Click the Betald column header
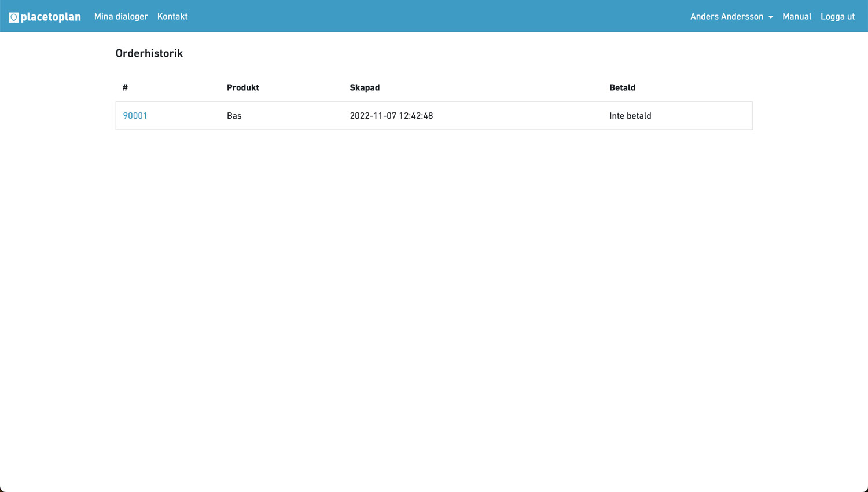Screen dimensions: 868x492 (622, 88)
